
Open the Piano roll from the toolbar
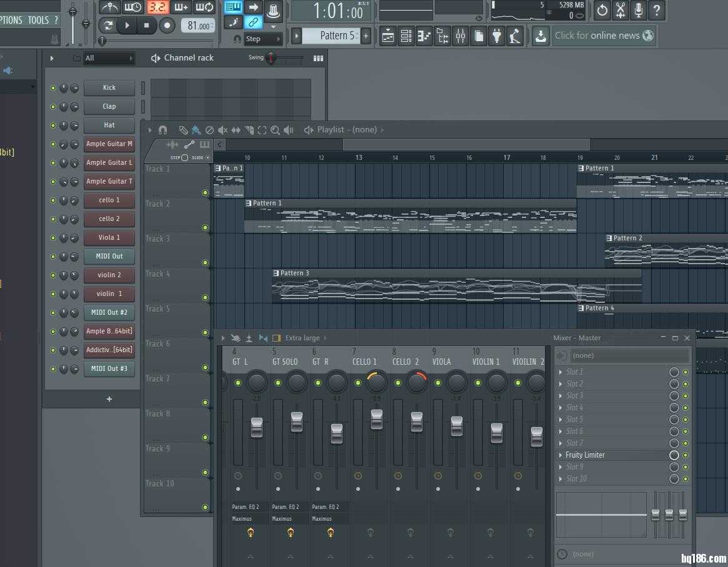tap(424, 36)
